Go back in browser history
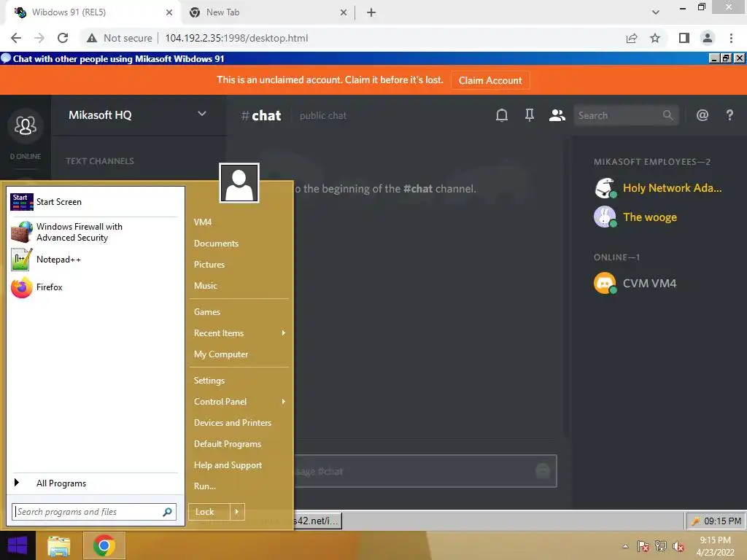747x560 pixels. pos(16,38)
